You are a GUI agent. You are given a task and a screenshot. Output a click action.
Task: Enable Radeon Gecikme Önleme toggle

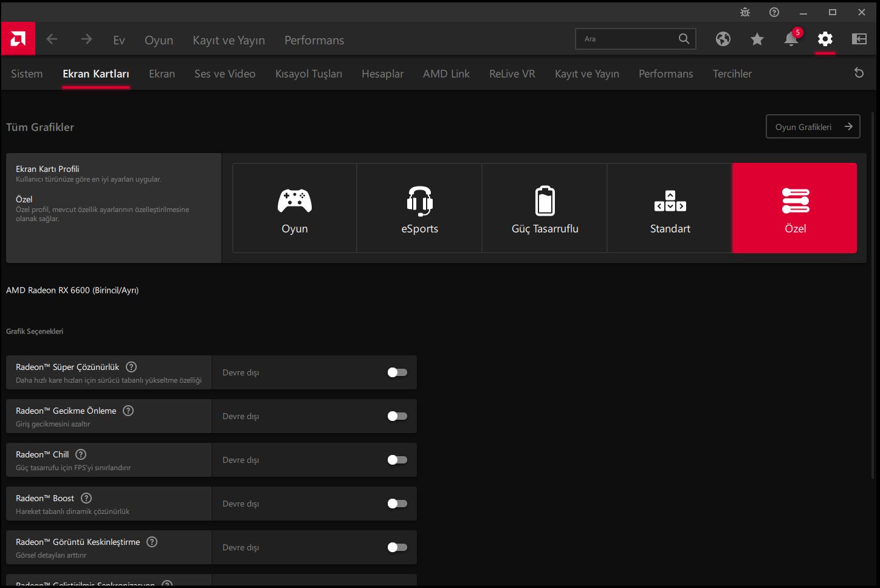397,416
